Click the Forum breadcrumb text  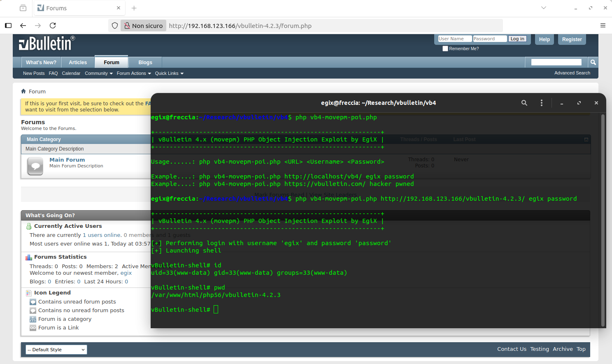tap(37, 91)
